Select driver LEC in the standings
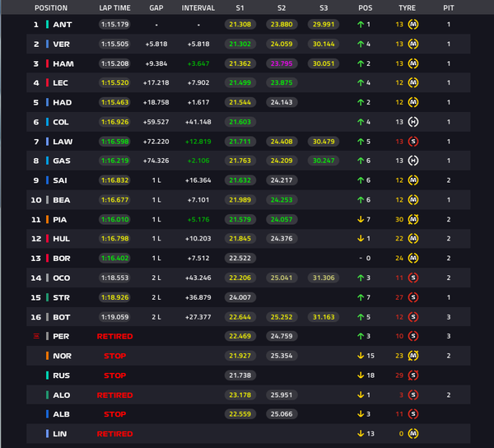The height and width of the screenshot is (448, 494). pos(60,83)
